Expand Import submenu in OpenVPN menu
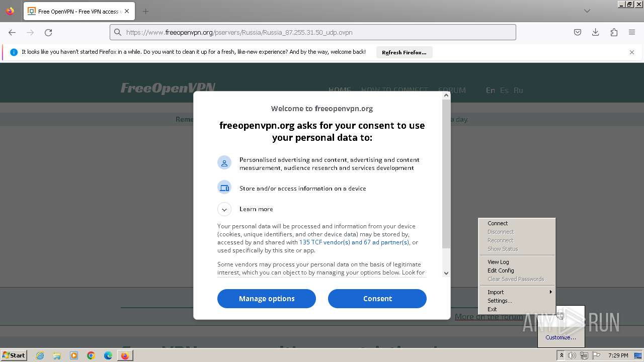Viewport: 644px width, 362px height. point(517,292)
